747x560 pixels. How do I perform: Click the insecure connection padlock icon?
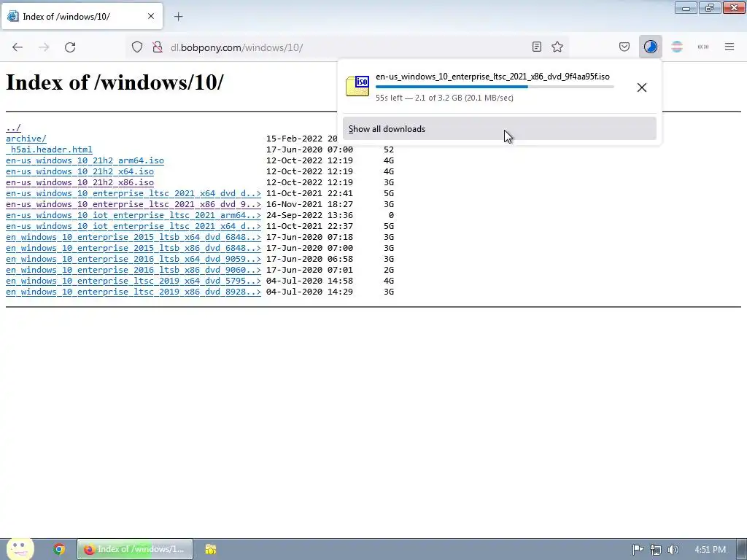click(x=158, y=47)
